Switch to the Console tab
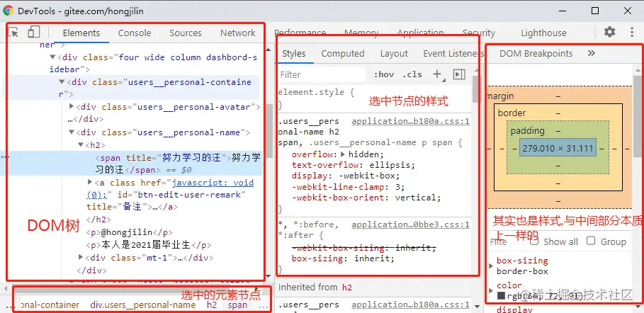This screenshot has width=644, height=313. (135, 33)
